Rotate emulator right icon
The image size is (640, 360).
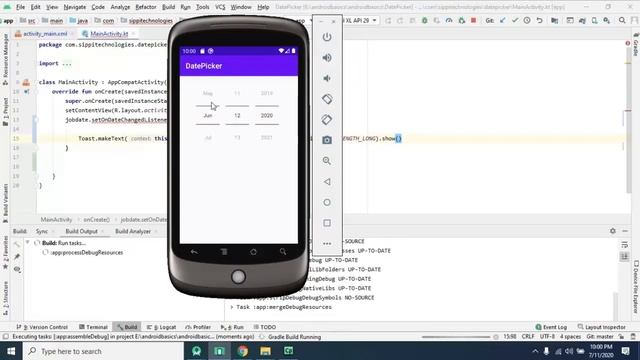pyautogui.click(x=327, y=120)
